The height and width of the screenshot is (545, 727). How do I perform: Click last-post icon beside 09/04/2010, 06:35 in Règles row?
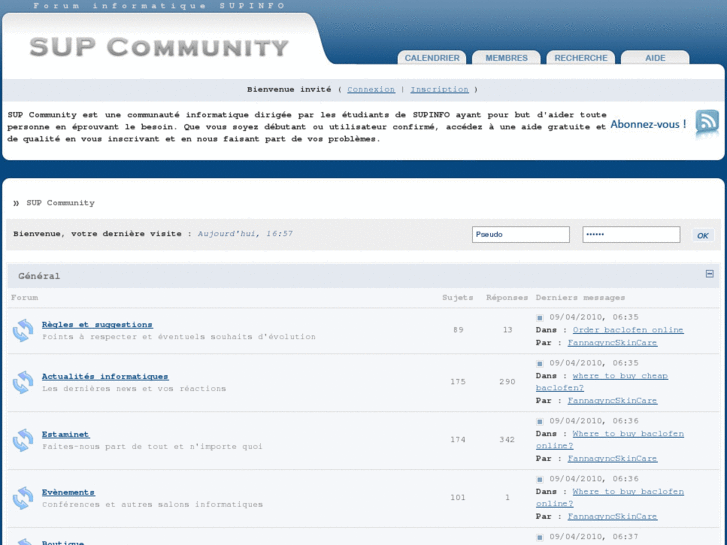pyautogui.click(x=540, y=318)
